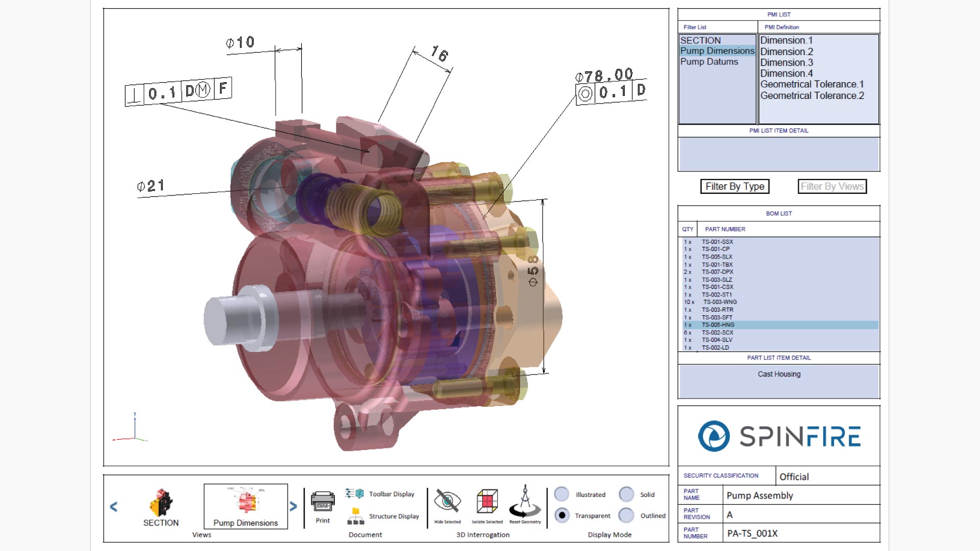Select the Solid display mode
980x551 pixels.
pos(626,494)
